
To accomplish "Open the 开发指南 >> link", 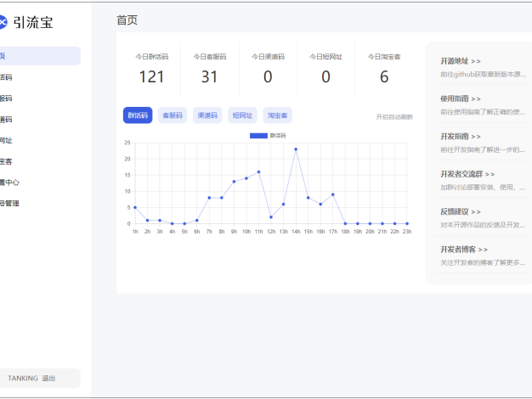I will [461, 137].
